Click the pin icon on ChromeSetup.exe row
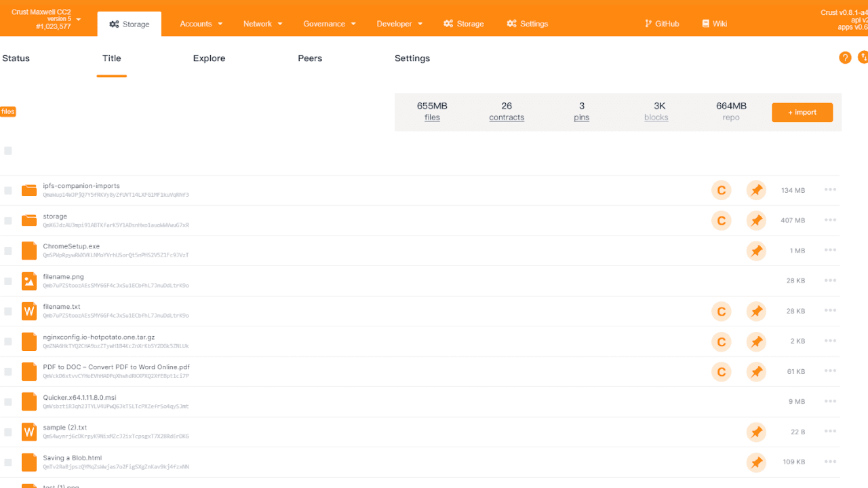Image resolution: width=868 pixels, height=488 pixels. coord(756,250)
